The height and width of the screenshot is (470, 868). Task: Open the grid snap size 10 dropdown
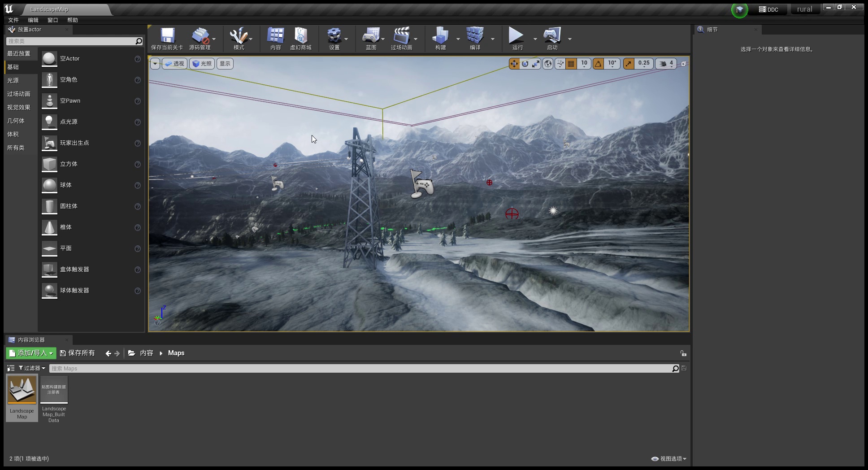click(584, 64)
